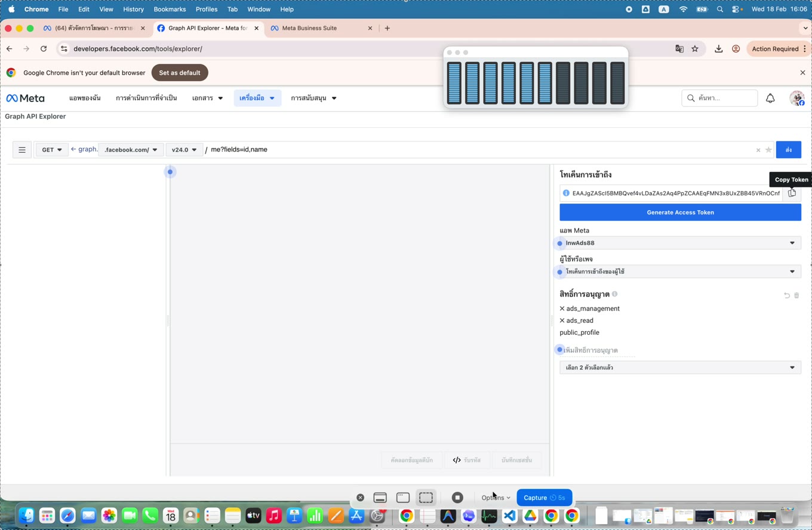Screen dimensions: 812x530
Task: Open the Meta notifications bell
Action: [770, 98]
